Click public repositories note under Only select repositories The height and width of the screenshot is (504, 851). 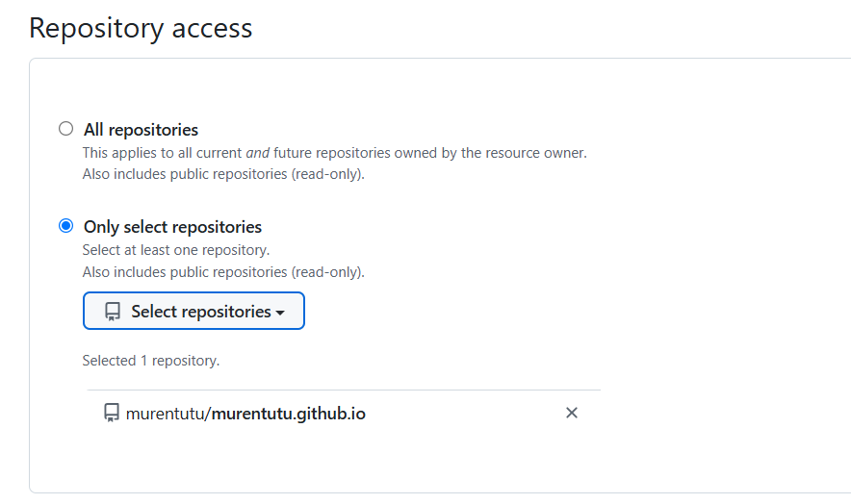[223, 272]
